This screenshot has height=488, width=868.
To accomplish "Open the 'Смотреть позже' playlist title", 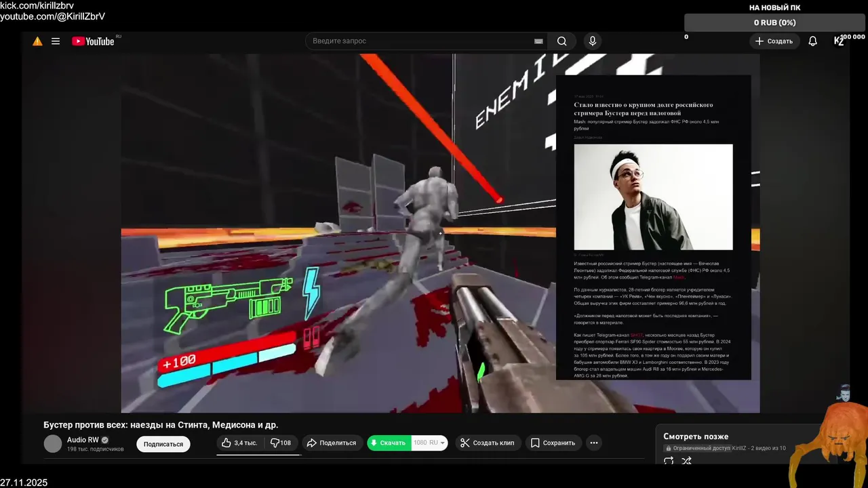I will [x=696, y=436].
